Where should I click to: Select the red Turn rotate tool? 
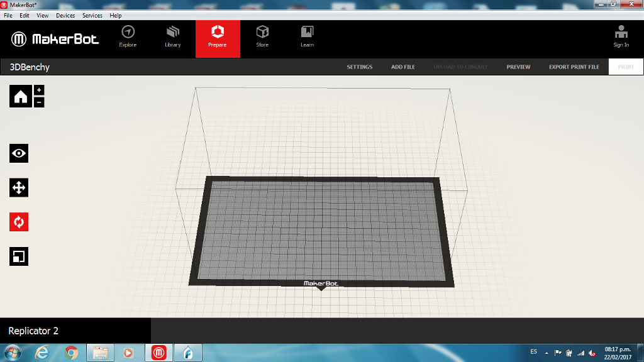click(19, 222)
